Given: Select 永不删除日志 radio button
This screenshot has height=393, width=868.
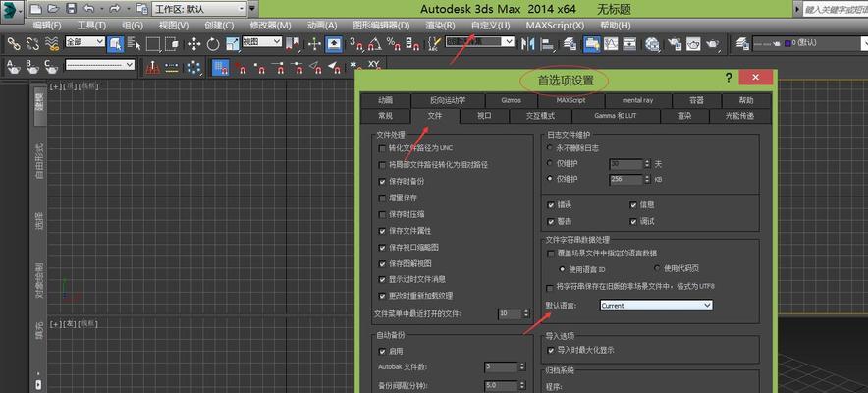Looking at the screenshot, I should 549,147.
